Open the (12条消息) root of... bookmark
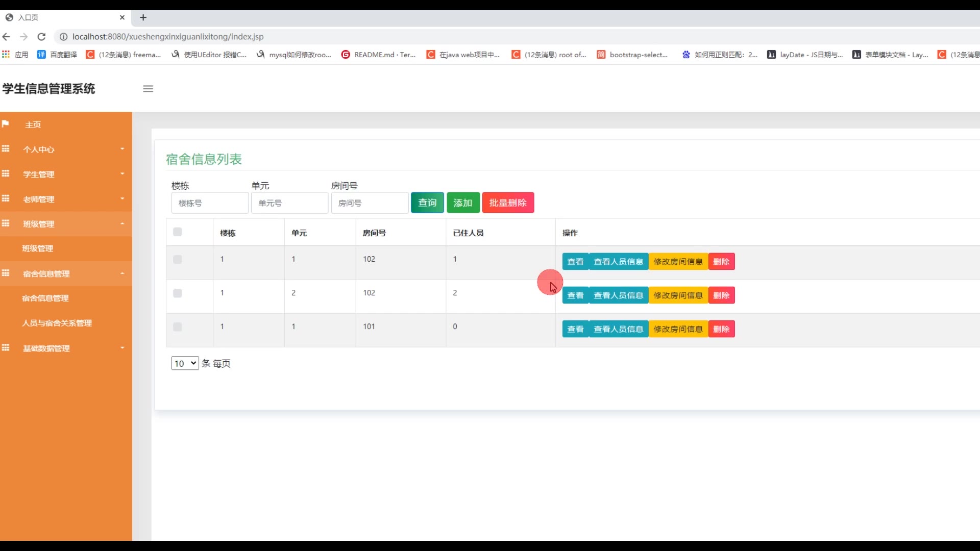Screen dimensions: 980x551 point(549,55)
